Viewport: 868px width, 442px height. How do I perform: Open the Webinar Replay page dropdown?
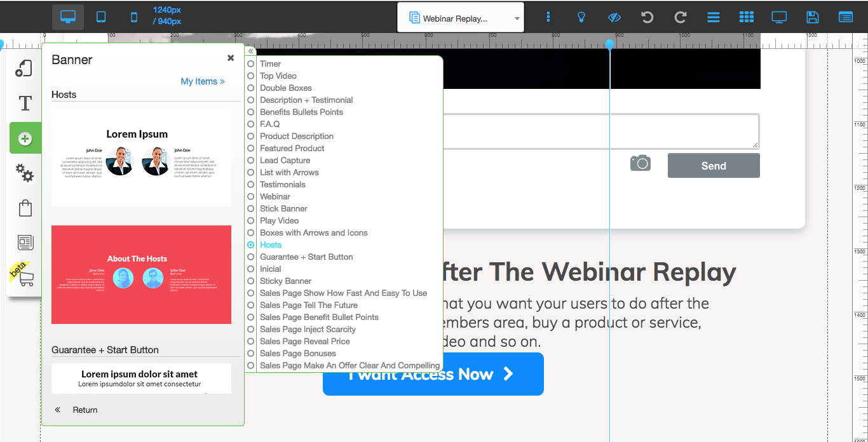pyautogui.click(x=461, y=18)
